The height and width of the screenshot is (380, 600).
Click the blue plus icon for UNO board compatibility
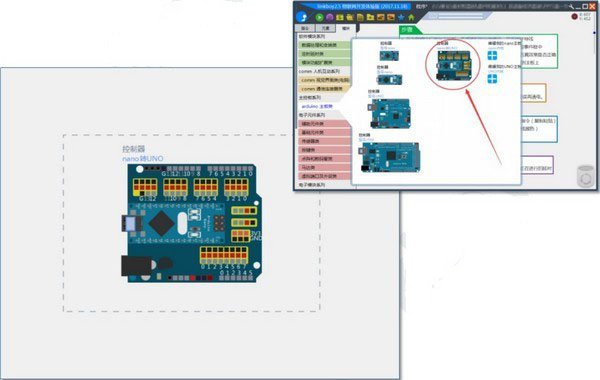[492, 79]
